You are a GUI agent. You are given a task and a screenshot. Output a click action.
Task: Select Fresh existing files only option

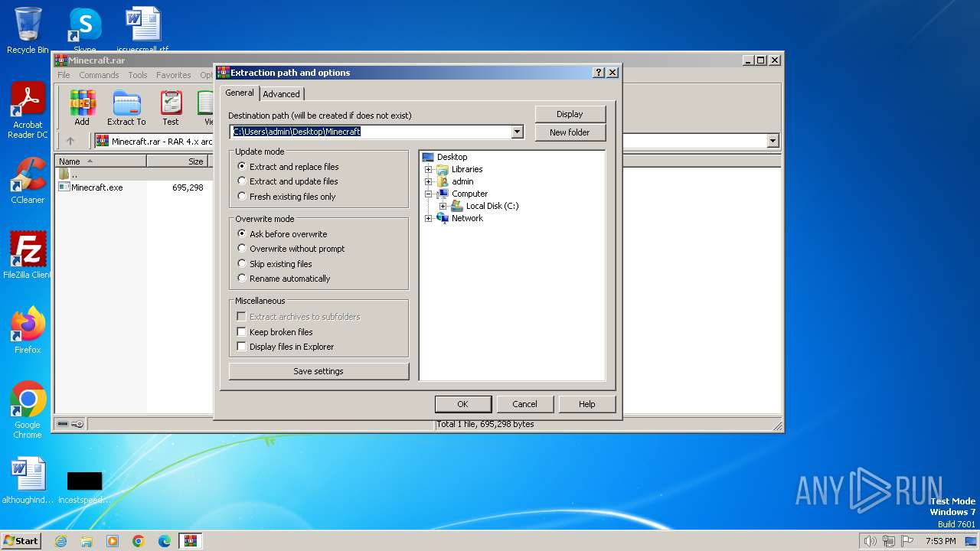(x=286, y=197)
